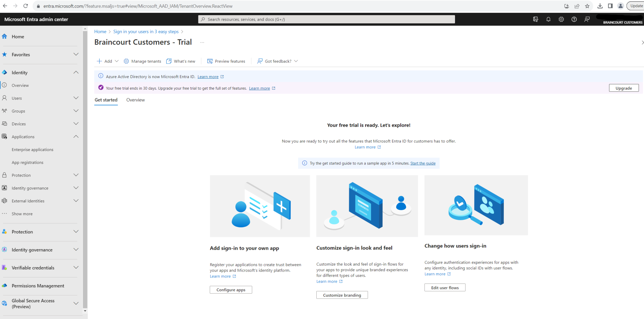Viewport: 644px width, 319px height.
Task: Collapse the Identity section chevron
Action: coord(76,72)
